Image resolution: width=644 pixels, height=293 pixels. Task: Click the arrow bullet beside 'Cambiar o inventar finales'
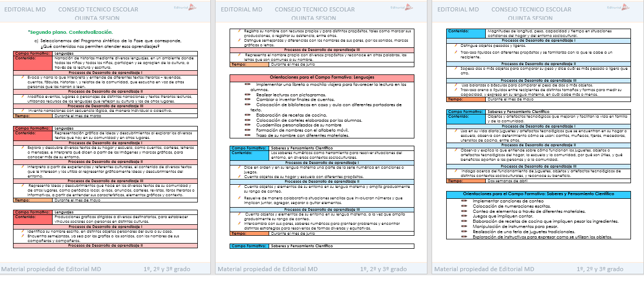[248, 100]
